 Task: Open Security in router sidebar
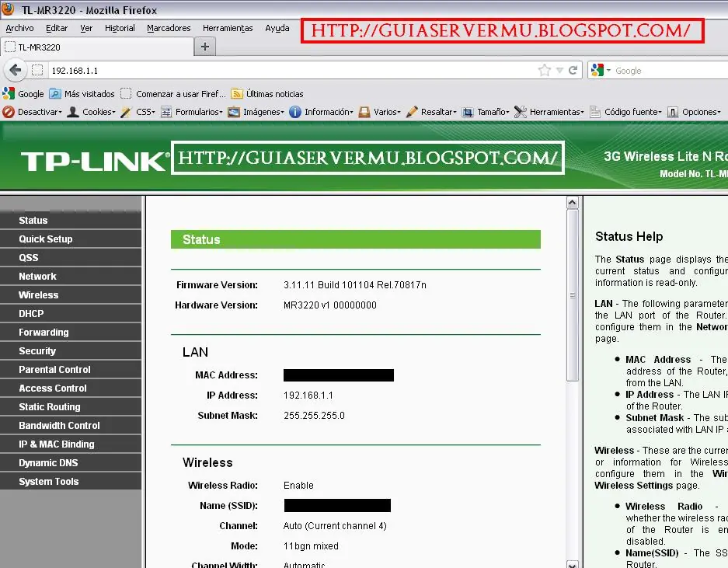[x=71, y=350]
